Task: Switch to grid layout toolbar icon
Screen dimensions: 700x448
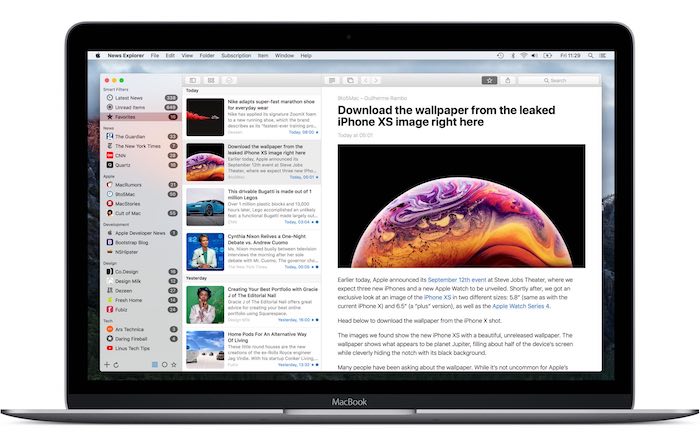Action: pos(211,80)
